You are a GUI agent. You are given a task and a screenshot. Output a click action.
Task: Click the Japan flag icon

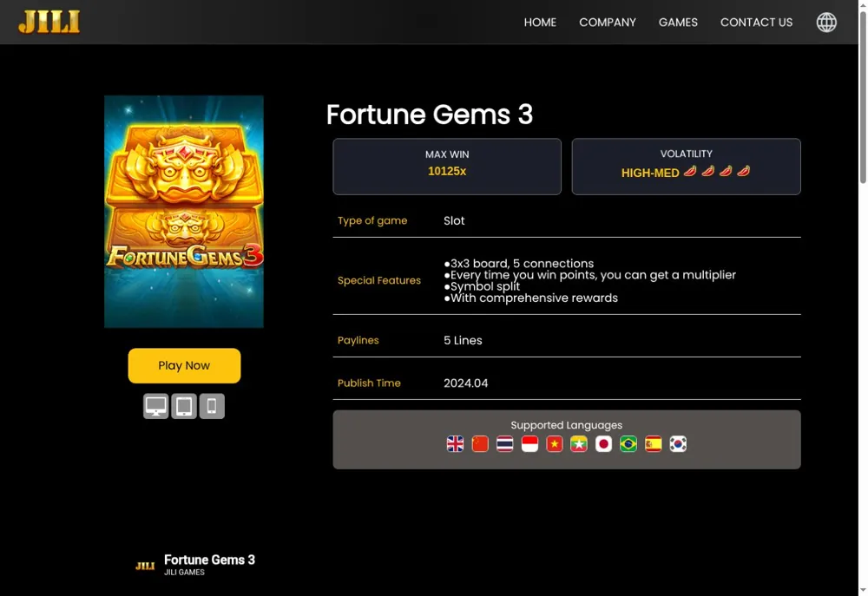[x=603, y=444]
